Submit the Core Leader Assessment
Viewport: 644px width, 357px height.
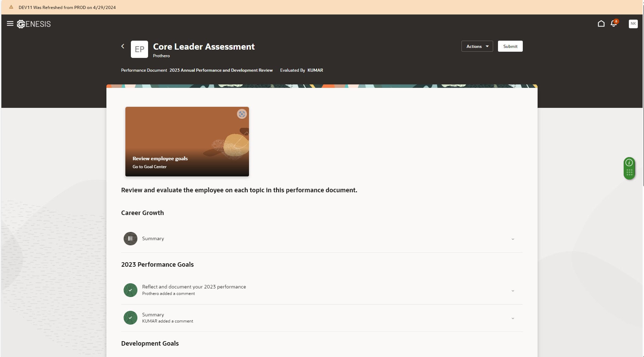510,46
